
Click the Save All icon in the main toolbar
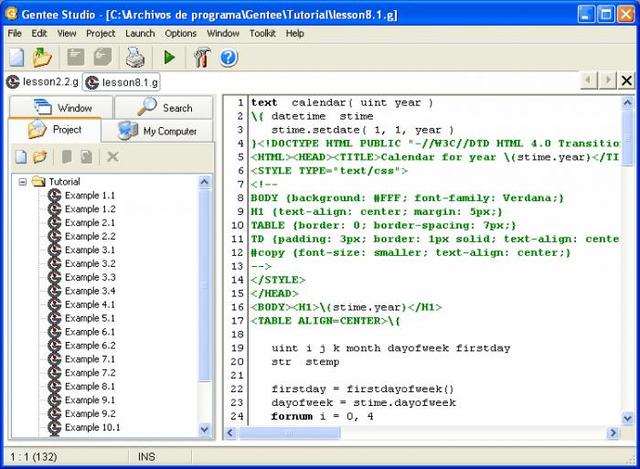(x=102, y=57)
